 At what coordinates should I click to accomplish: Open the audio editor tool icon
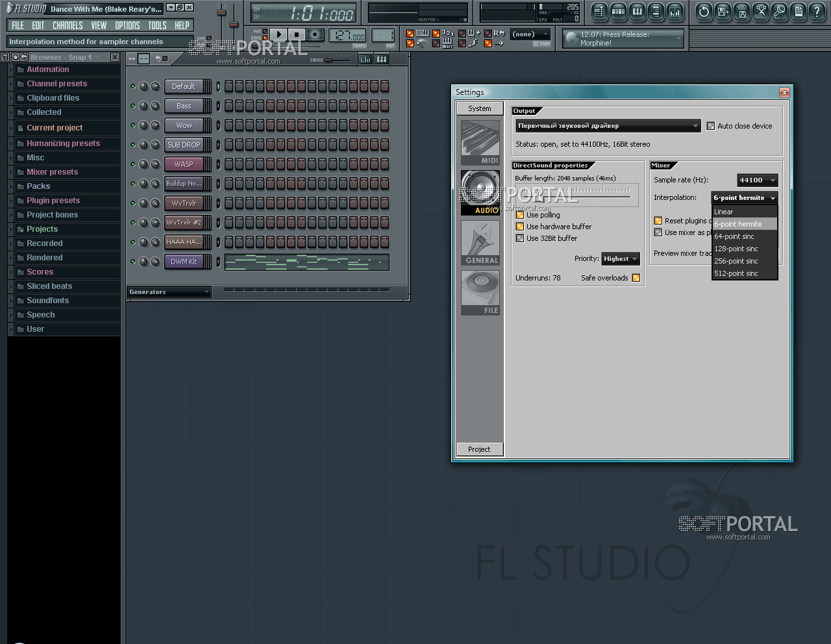[761, 11]
